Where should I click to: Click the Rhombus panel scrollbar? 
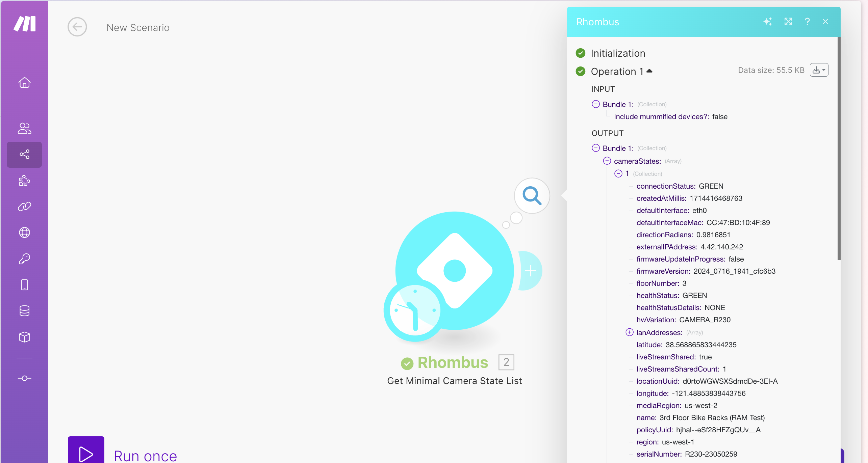coord(839,148)
